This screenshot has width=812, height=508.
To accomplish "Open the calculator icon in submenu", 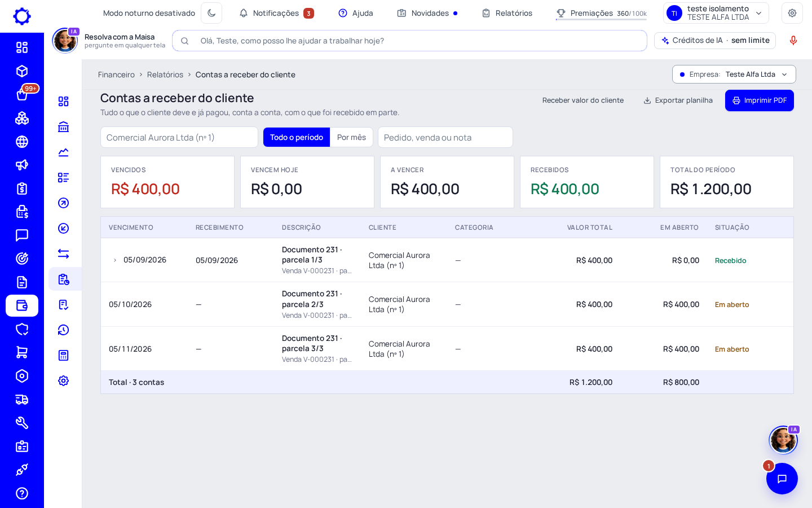I will tap(64, 355).
